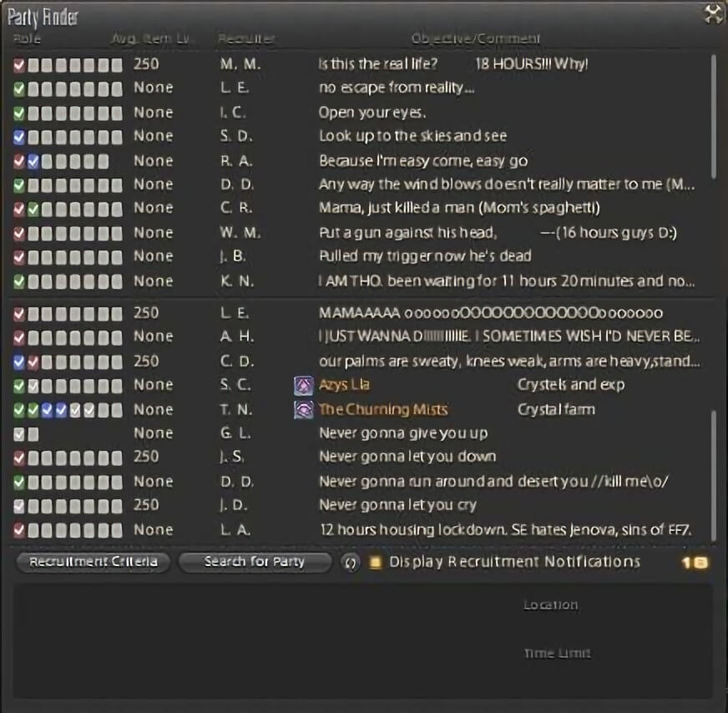Click the red role icon in M. M.'s listing

coord(19,64)
